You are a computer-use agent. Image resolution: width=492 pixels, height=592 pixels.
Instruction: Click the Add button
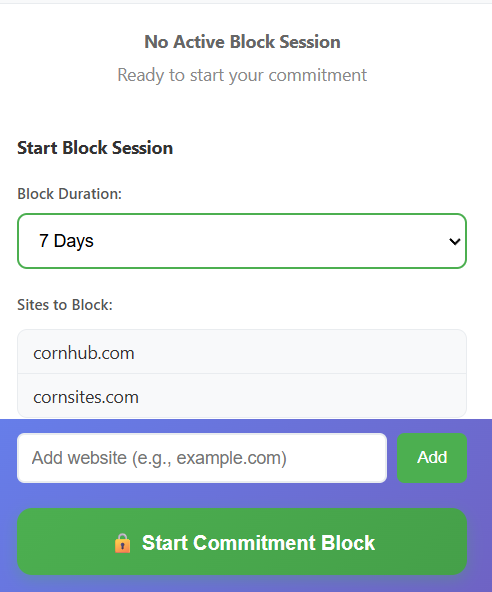tap(432, 458)
